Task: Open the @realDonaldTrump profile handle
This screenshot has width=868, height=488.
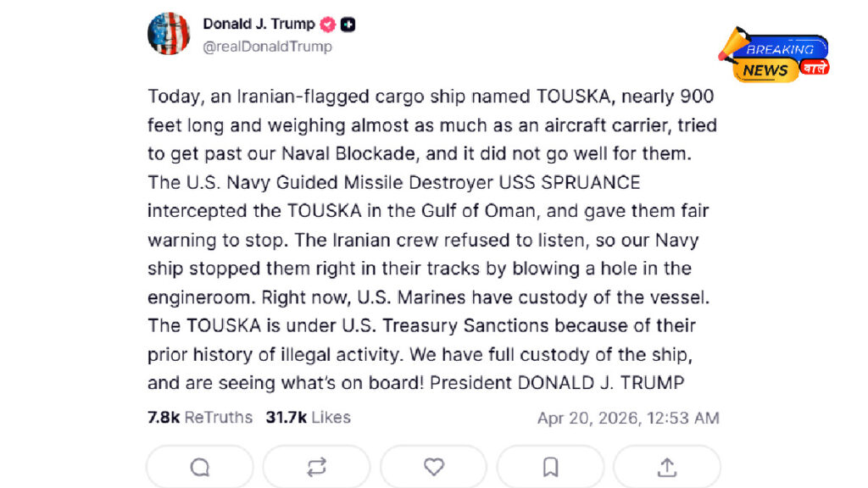Action: (266, 47)
